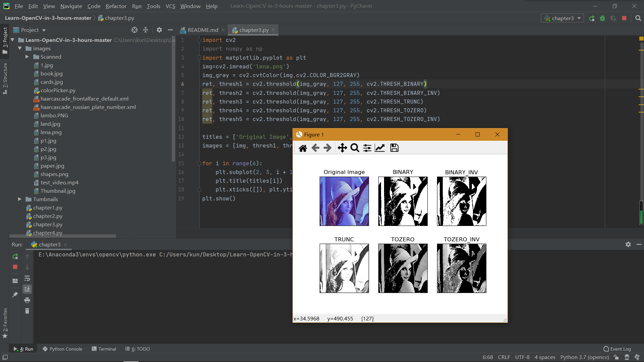Open the Python Console tool window
This screenshot has height=362, width=644.
pyautogui.click(x=63, y=349)
